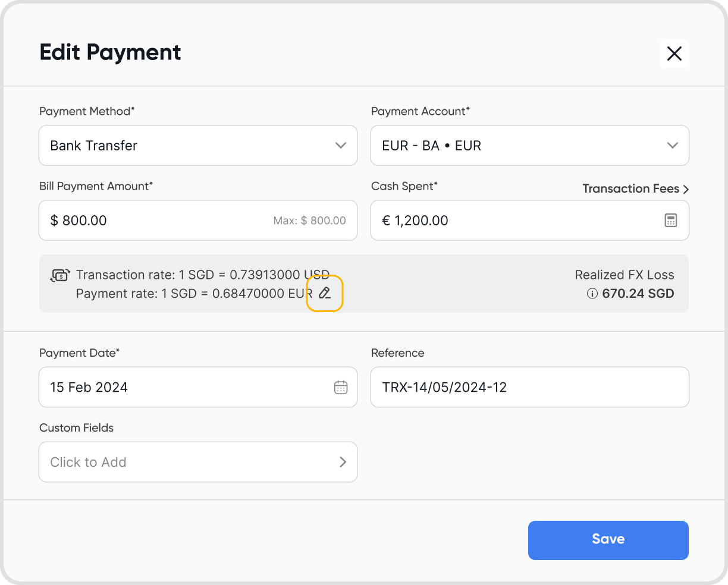Open Transaction Fees link

click(630, 189)
